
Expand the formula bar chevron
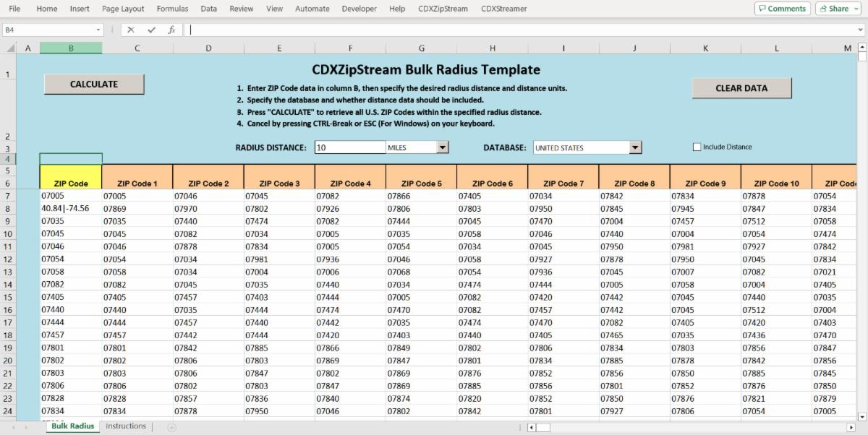[x=861, y=30]
